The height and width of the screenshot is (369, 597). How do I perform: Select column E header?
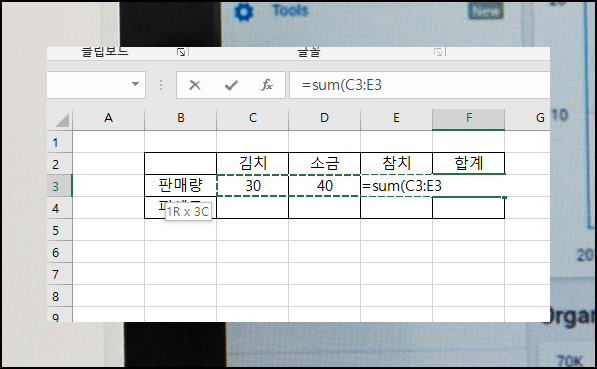click(396, 119)
